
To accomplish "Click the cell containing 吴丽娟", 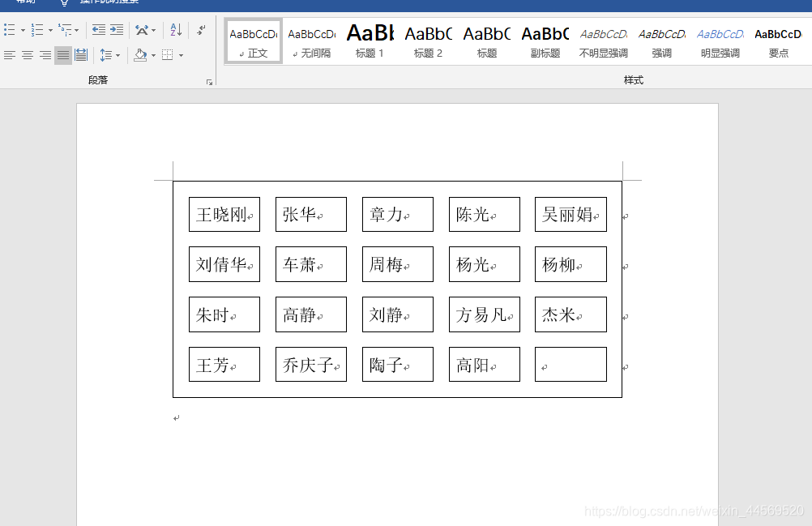I will 571,214.
